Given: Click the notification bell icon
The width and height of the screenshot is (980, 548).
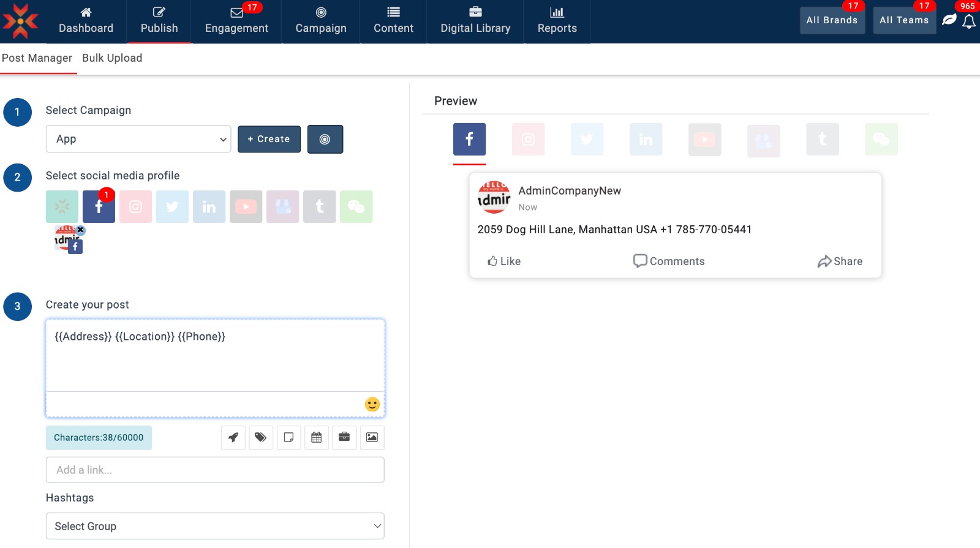Looking at the screenshot, I should point(969,22).
